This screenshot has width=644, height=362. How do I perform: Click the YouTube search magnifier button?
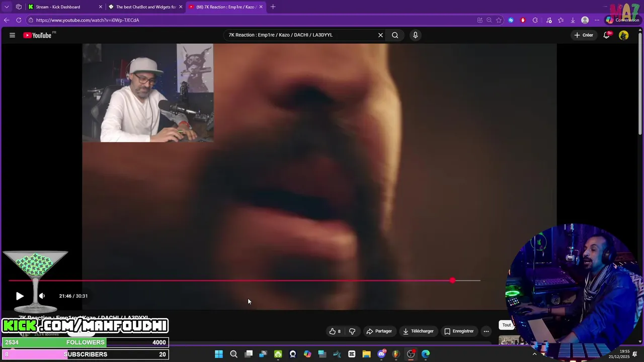pos(395,35)
